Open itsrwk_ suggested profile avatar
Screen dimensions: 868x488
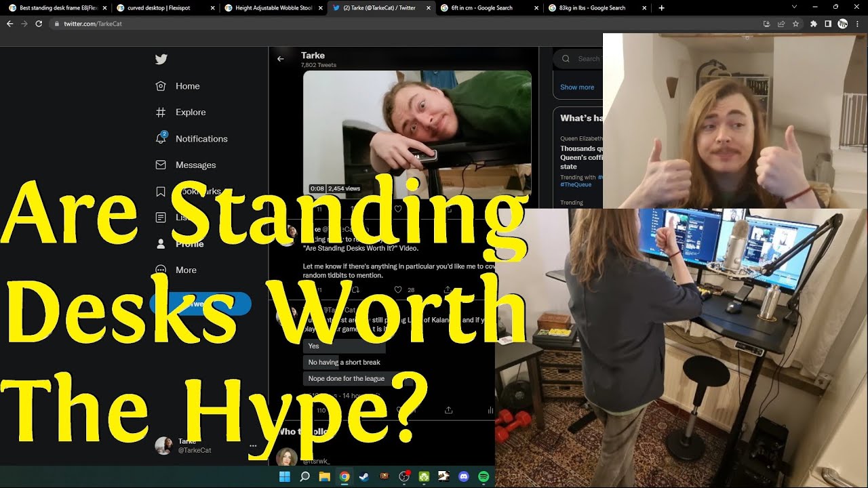pyautogui.click(x=286, y=457)
